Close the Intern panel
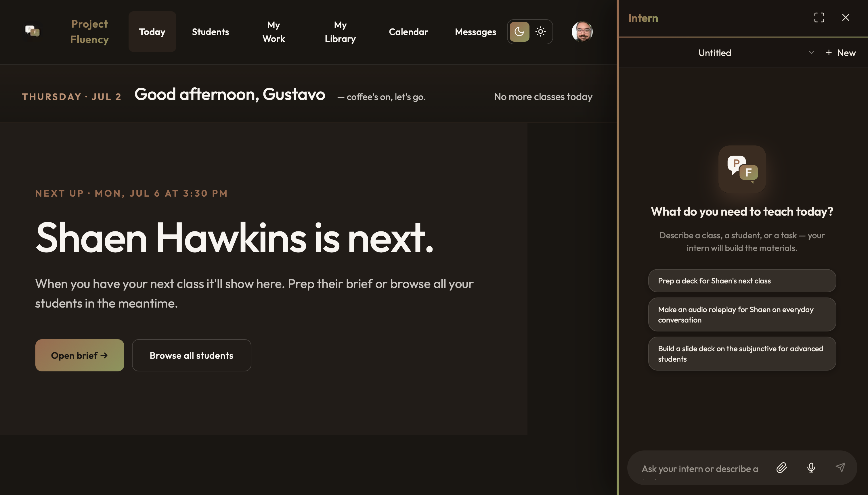 tap(846, 18)
